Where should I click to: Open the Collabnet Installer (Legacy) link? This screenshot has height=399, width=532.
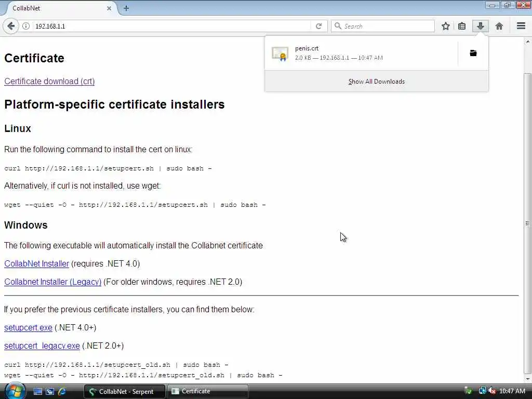point(52,282)
